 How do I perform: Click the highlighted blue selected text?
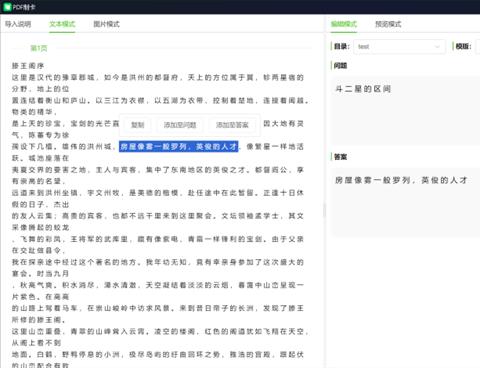click(179, 147)
